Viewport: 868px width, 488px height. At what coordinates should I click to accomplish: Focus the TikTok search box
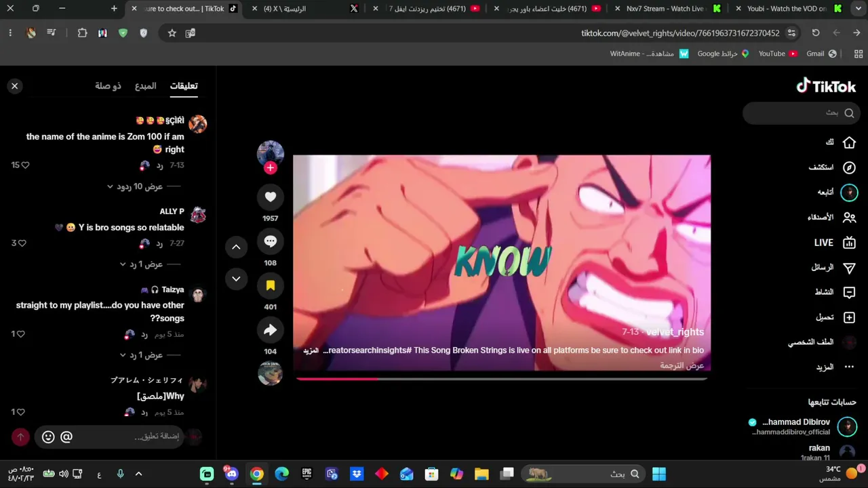coord(802,113)
